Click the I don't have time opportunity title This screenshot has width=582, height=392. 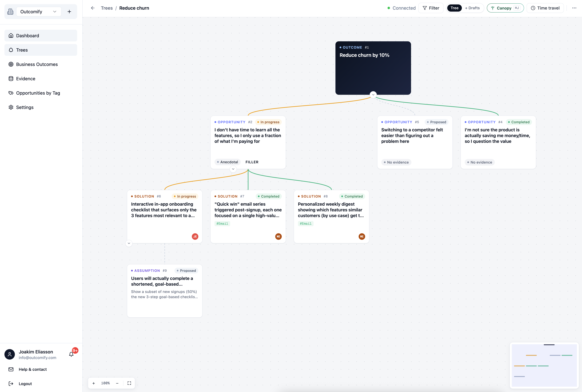pos(247,136)
